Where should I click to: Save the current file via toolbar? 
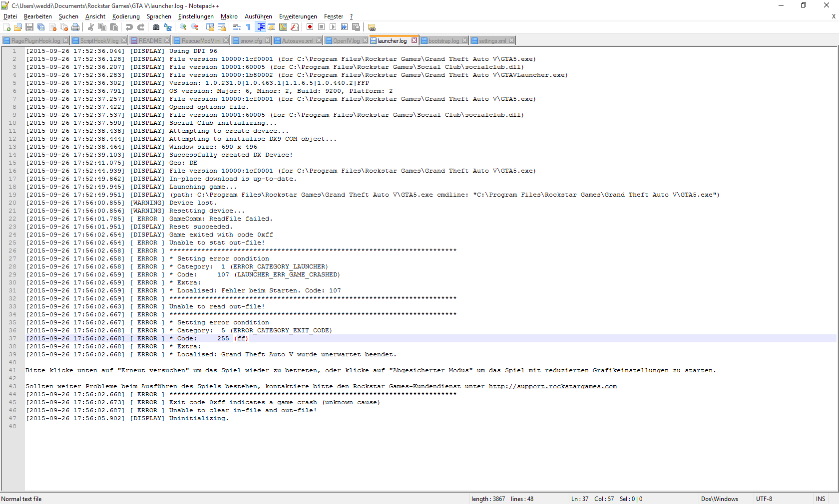coord(29,27)
